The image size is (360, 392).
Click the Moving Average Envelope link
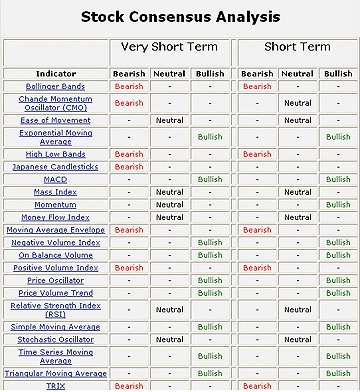pos(55,230)
